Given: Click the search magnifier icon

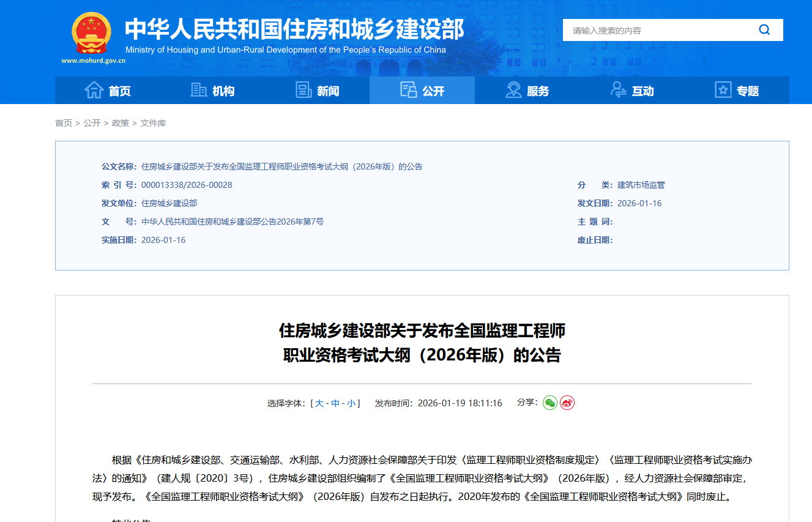Looking at the screenshot, I should click(764, 30).
